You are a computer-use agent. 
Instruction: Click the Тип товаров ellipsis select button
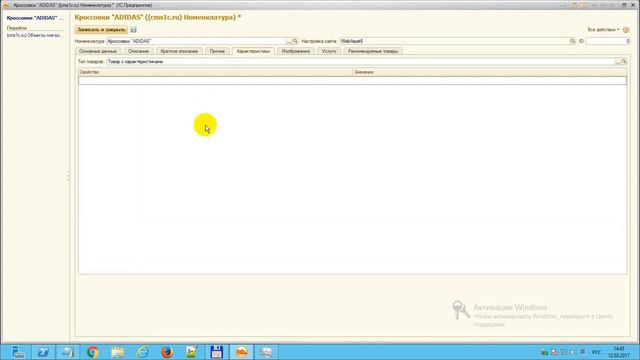click(x=618, y=62)
